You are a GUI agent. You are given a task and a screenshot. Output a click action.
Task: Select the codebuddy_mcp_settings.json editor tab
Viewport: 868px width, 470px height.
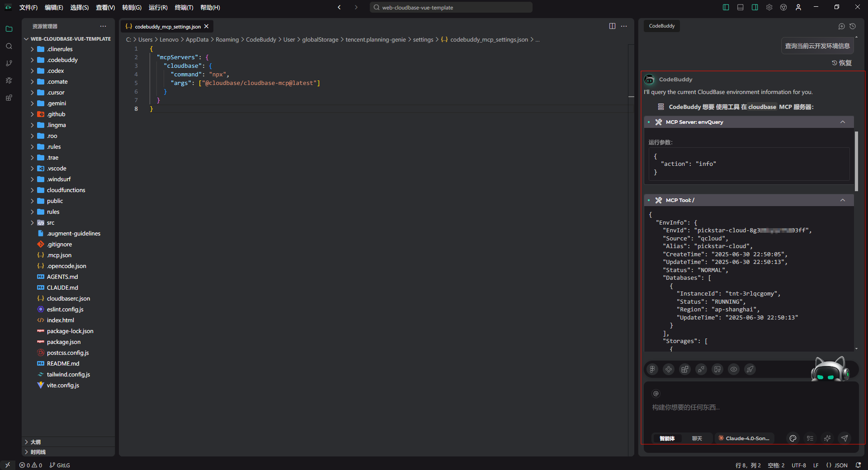tap(168, 27)
